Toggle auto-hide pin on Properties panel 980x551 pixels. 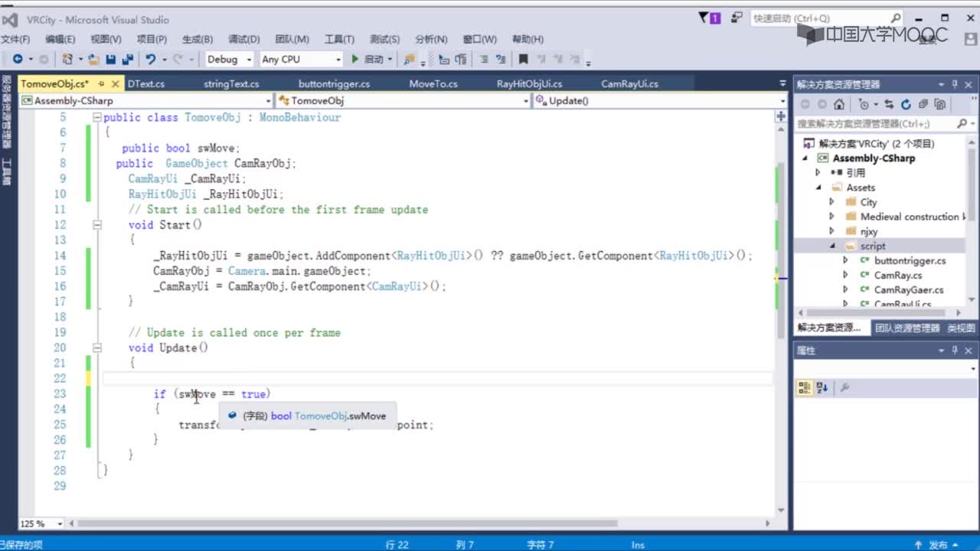tap(955, 350)
